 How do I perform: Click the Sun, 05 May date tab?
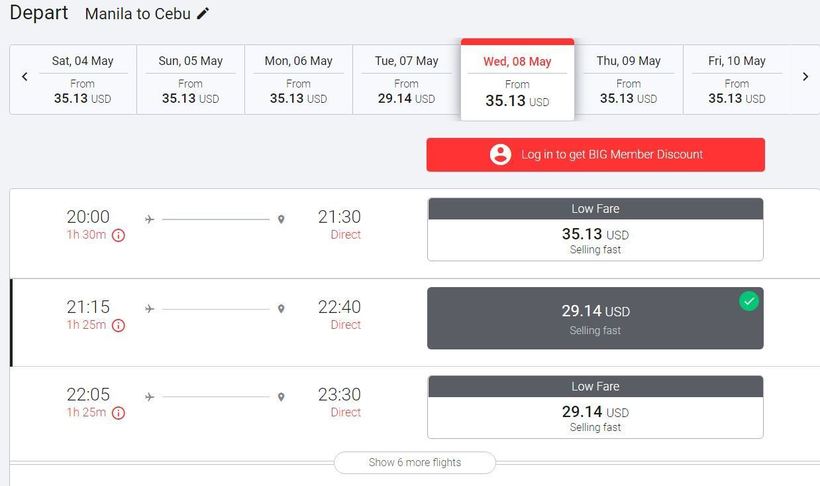(190, 79)
